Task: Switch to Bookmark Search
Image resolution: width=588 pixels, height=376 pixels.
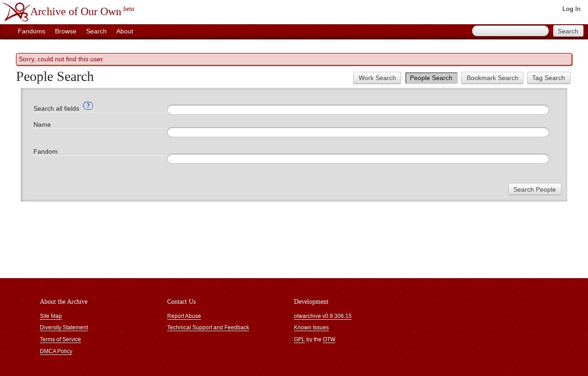Action: [x=492, y=78]
